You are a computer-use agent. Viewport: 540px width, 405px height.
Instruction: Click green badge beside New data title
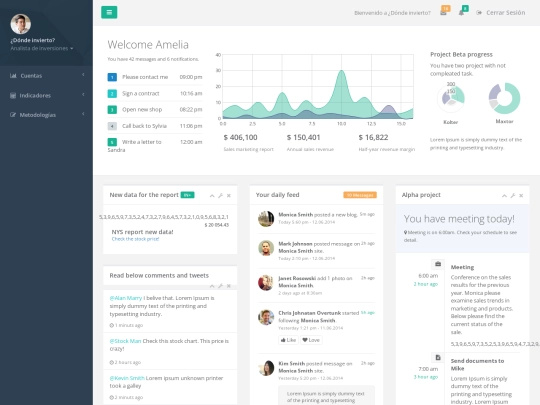coord(188,195)
